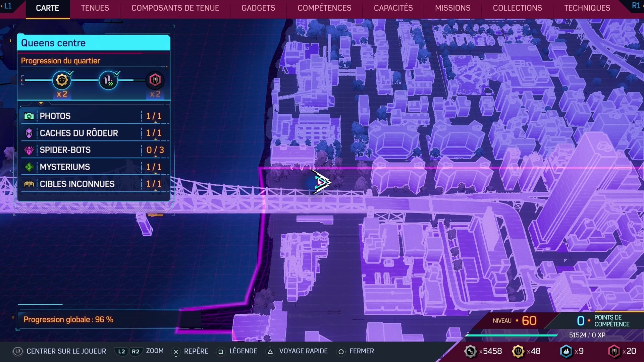Viewport: 644px width, 362px height.
Task: Click the L2 zoom button icon
Action: 121,351
